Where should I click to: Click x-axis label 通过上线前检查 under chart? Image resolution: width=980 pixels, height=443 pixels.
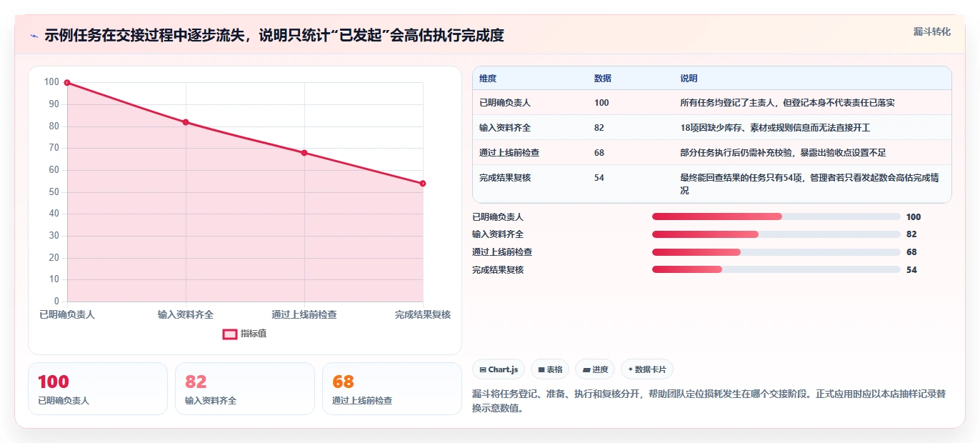(304, 314)
